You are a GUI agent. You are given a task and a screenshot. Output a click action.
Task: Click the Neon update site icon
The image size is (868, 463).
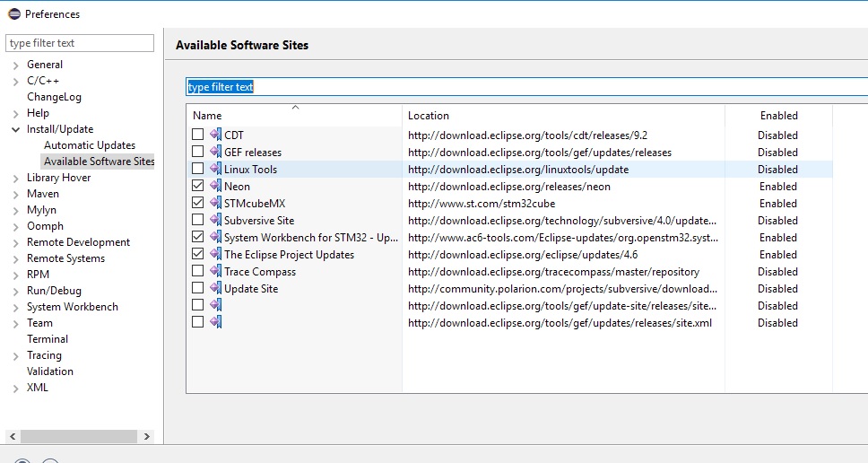215,187
